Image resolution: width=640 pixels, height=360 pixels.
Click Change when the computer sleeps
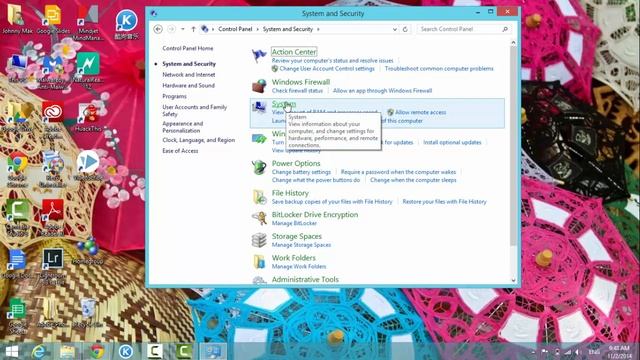point(413,180)
